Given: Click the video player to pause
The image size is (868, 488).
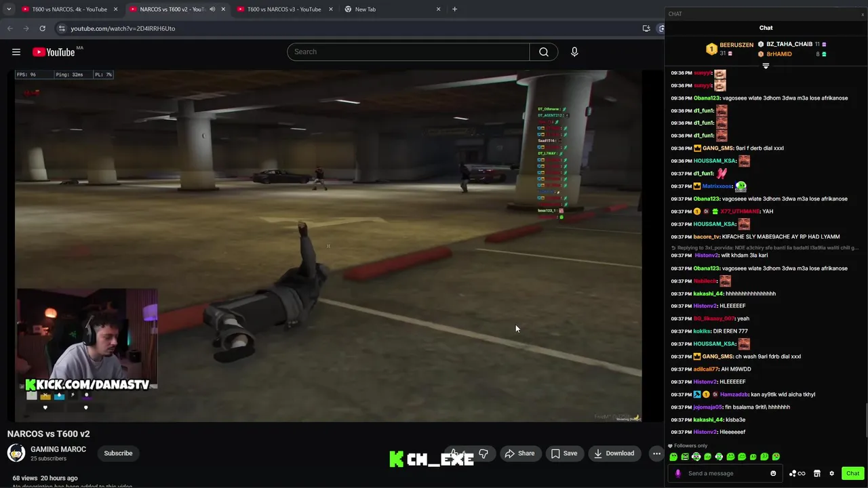Looking at the screenshot, I should 328,245.
